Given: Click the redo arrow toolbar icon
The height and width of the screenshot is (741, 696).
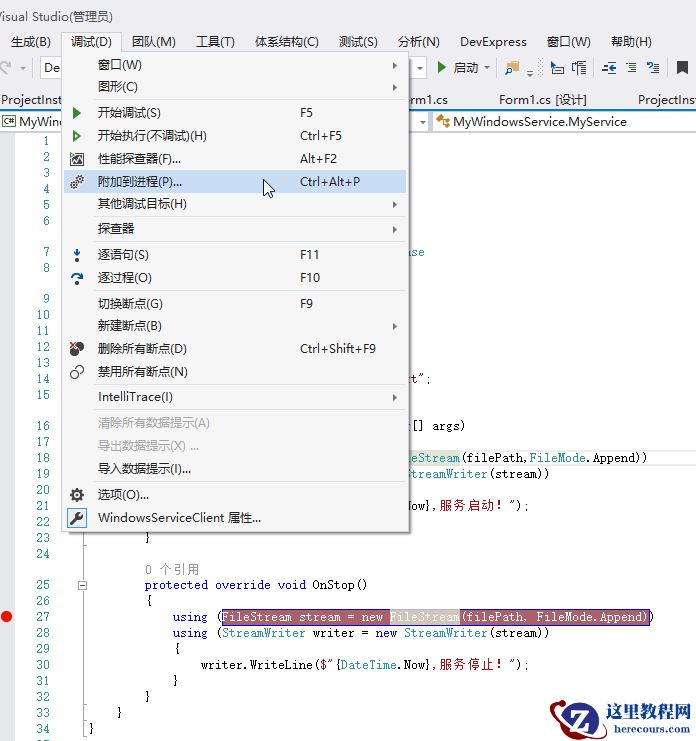Looking at the screenshot, I should pyautogui.click(x=6, y=68).
